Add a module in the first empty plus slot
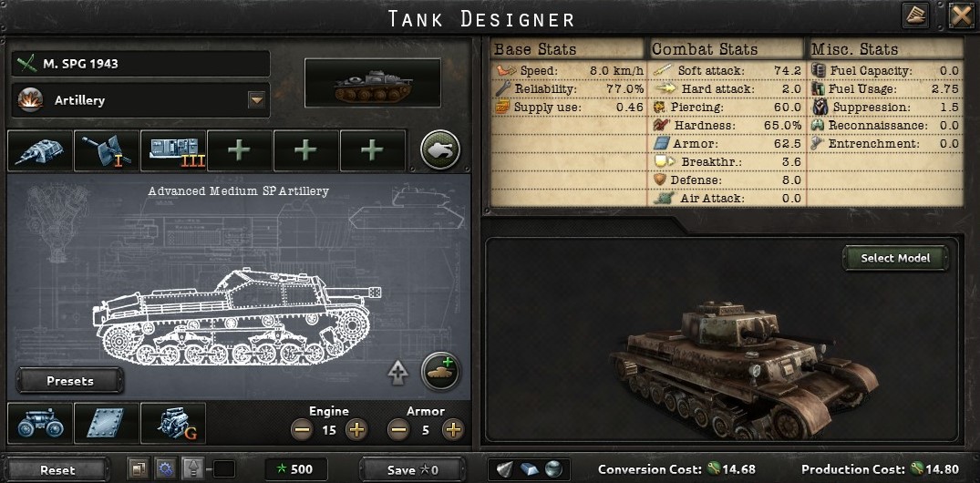The width and height of the screenshot is (980, 483). click(x=240, y=150)
